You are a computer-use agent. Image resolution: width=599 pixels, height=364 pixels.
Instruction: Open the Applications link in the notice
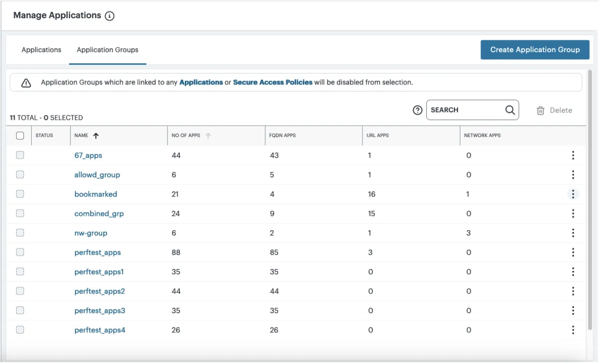point(201,82)
